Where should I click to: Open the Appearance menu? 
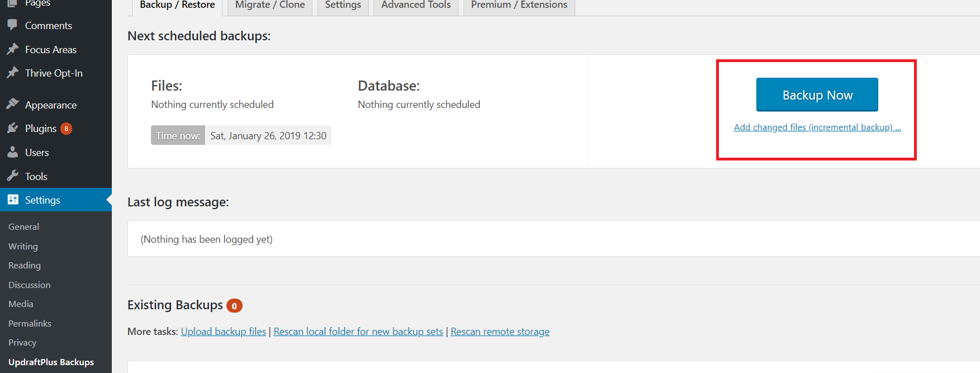pos(56,105)
